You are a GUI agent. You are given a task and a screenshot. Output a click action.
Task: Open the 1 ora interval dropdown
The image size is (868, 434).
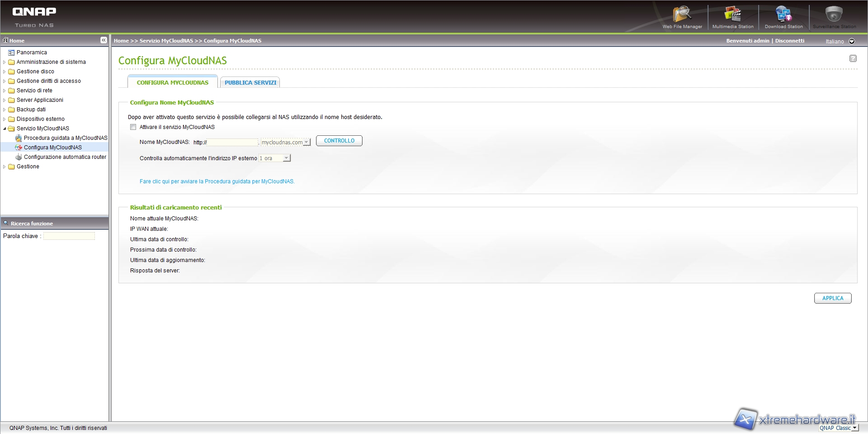click(286, 158)
